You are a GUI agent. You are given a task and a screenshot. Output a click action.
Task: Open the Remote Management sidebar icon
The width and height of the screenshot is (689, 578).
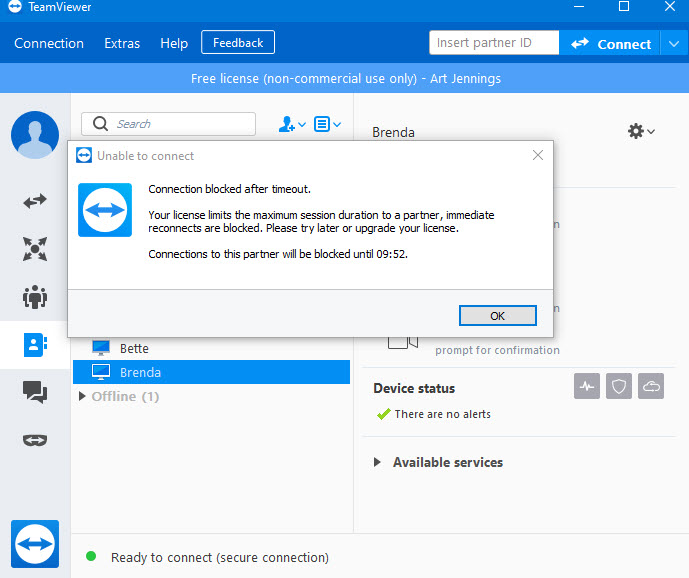35,249
